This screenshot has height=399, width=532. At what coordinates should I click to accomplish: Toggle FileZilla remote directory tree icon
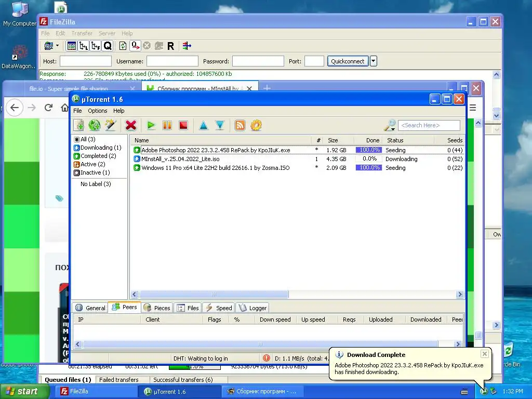(96, 46)
